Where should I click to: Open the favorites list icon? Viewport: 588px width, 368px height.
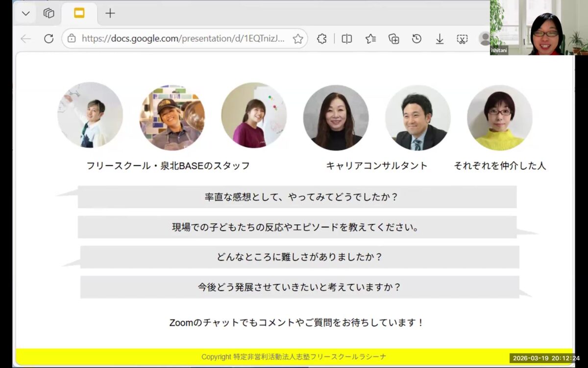point(370,39)
